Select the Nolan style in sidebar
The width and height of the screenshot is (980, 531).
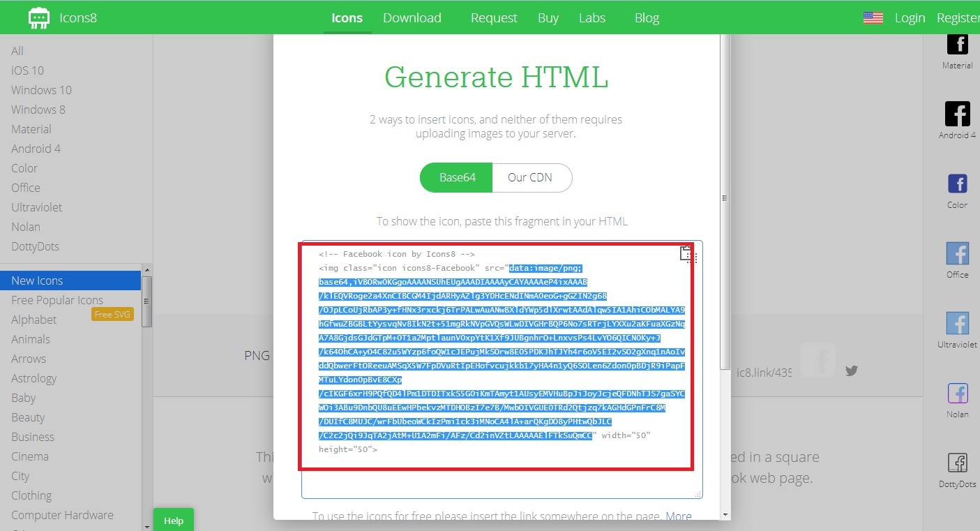(26, 227)
